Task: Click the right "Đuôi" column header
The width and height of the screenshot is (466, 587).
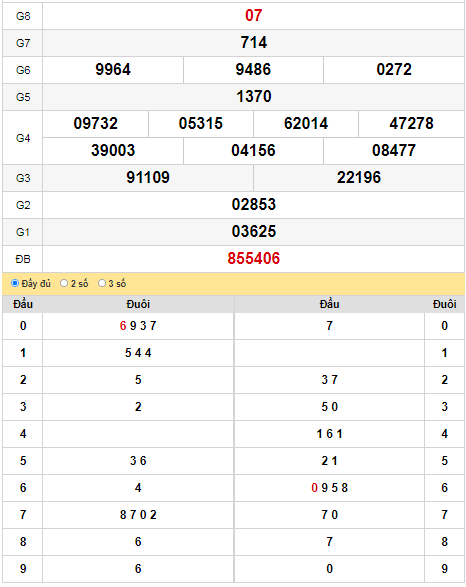Action: pos(444,304)
